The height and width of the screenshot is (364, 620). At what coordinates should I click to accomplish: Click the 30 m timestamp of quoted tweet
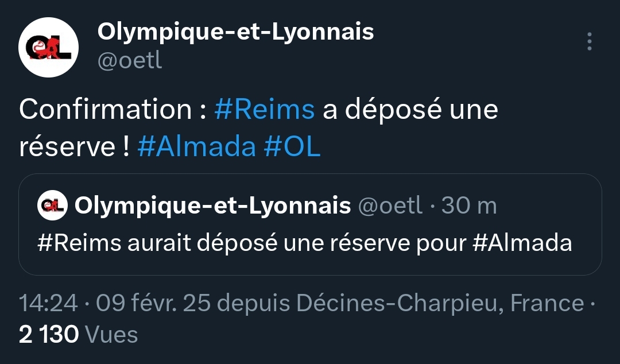[x=468, y=206]
